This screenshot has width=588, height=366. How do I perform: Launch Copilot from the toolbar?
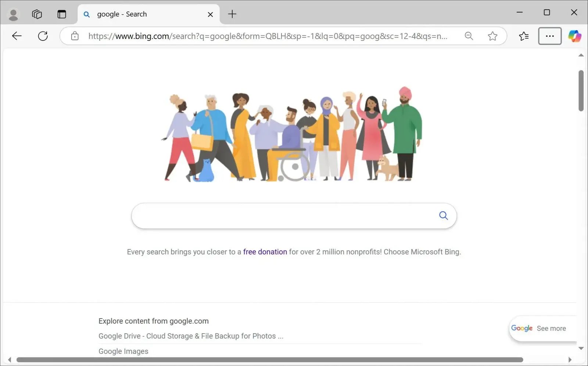point(574,36)
